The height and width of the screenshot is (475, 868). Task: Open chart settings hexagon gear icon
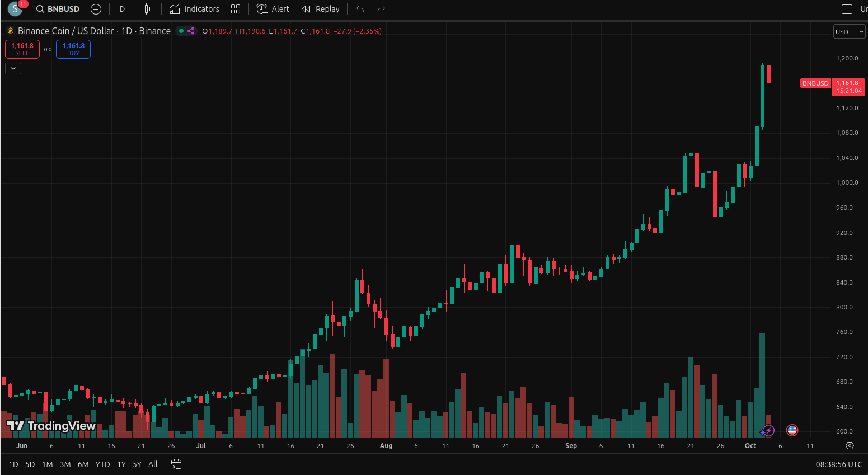[x=850, y=446]
